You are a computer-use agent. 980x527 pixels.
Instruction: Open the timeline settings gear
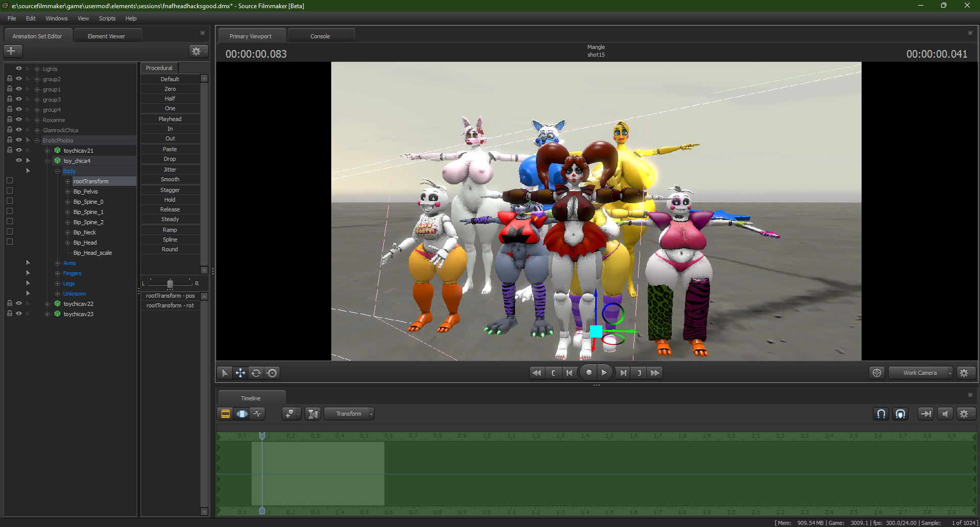(964, 414)
